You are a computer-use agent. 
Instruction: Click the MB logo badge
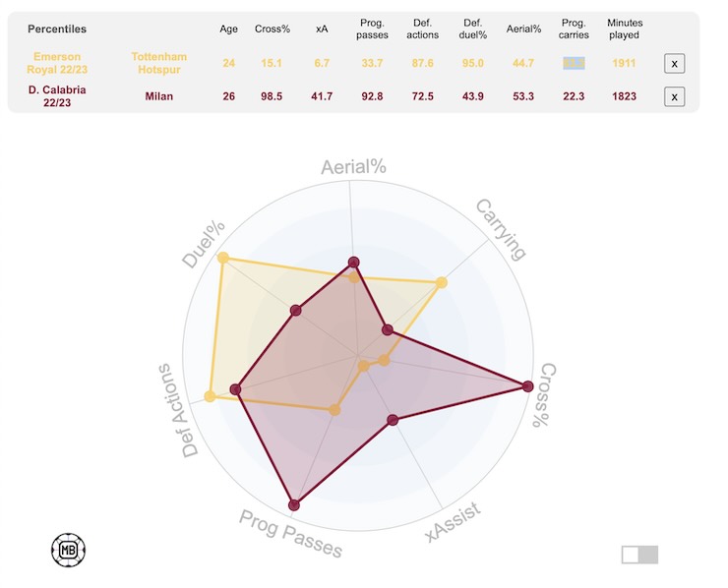(70, 549)
